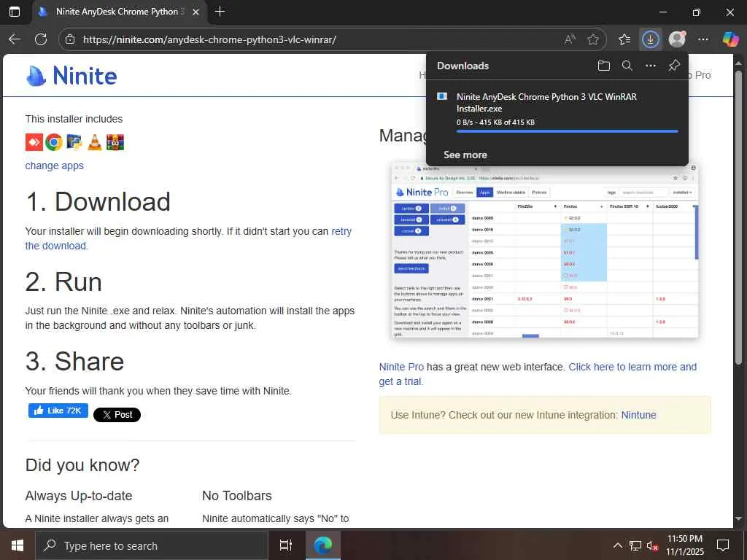Open the Favorites list icon
The image size is (747, 560).
coord(624,39)
